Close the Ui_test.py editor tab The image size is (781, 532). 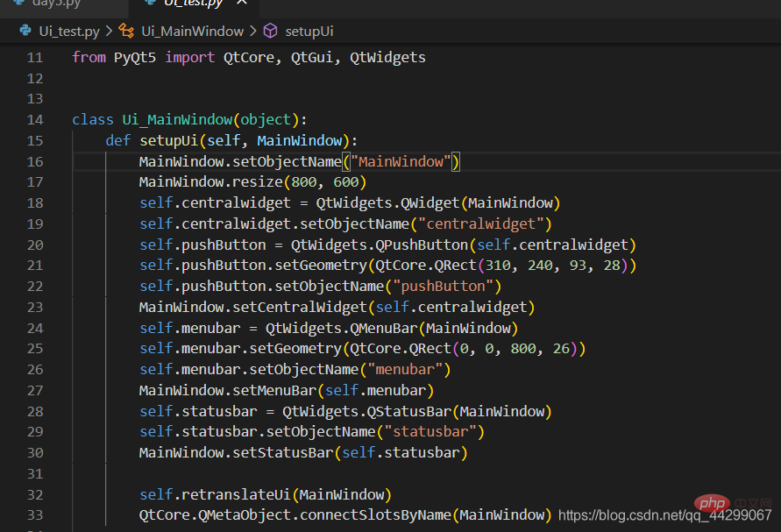[x=241, y=4]
